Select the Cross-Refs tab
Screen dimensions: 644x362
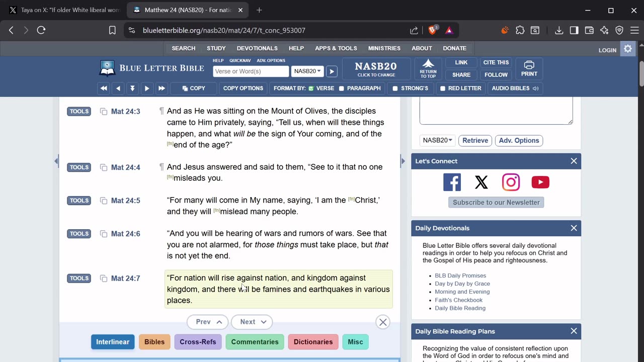point(198,342)
